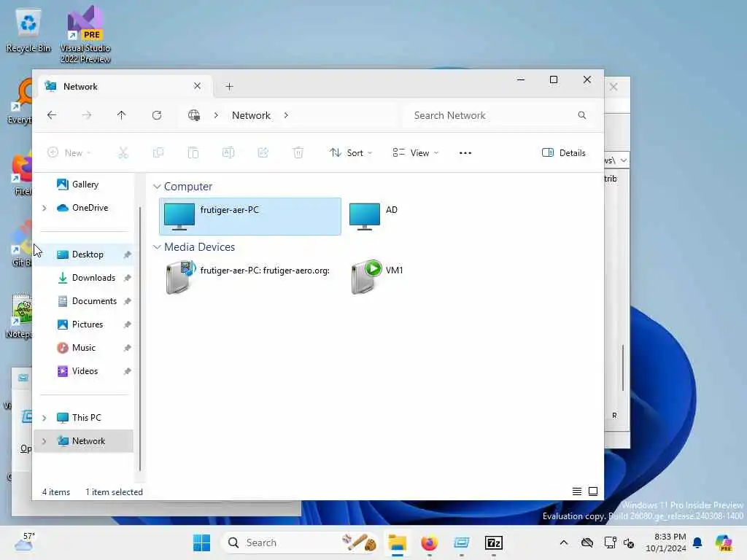This screenshot has height=560, width=747.
Task: Open the New dropdown menu
Action: [69, 153]
